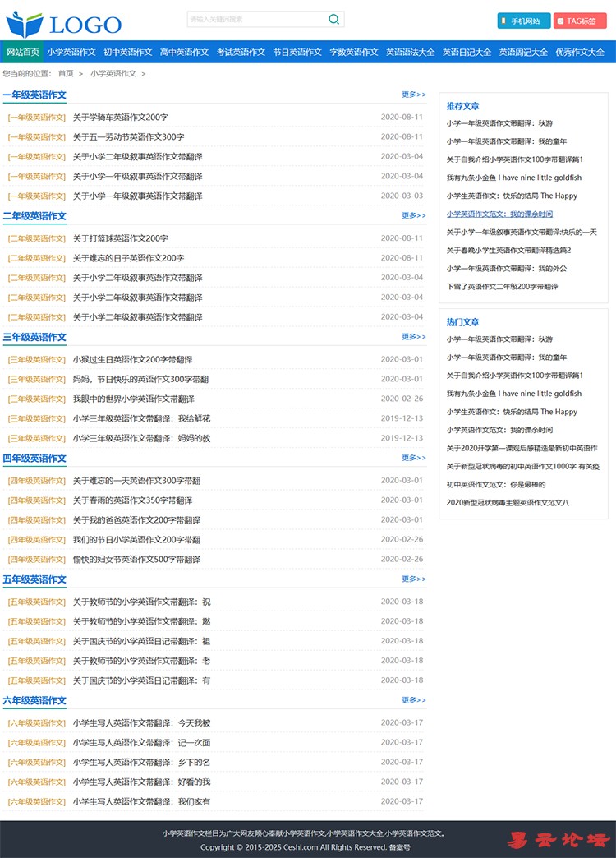Screen dimensions: 616x858
Task: Open 初中英语作文范文：你是最棒的
Action: pyautogui.click(x=495, y=485)
